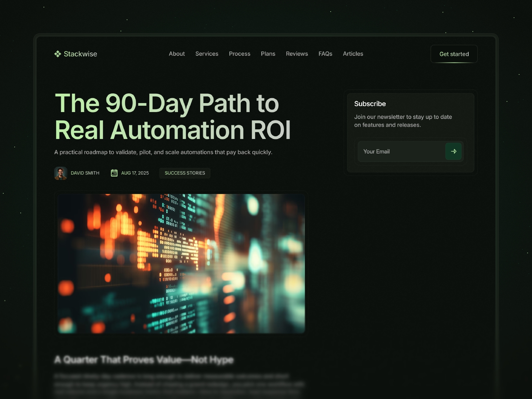Click David Smith's avatar photo

61,173
